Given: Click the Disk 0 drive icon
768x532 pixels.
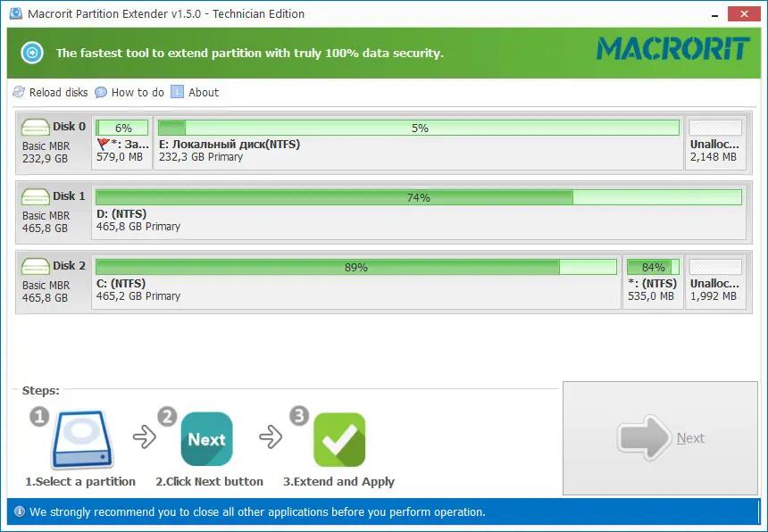Looking at the screenshot, I should coord(35,128).
